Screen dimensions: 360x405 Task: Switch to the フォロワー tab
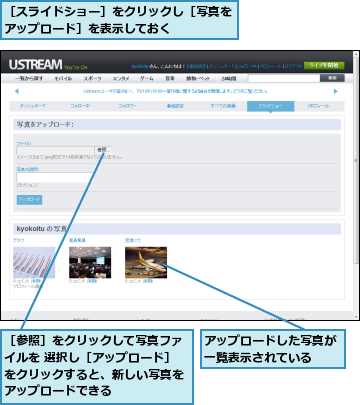[x=128, y=106]
